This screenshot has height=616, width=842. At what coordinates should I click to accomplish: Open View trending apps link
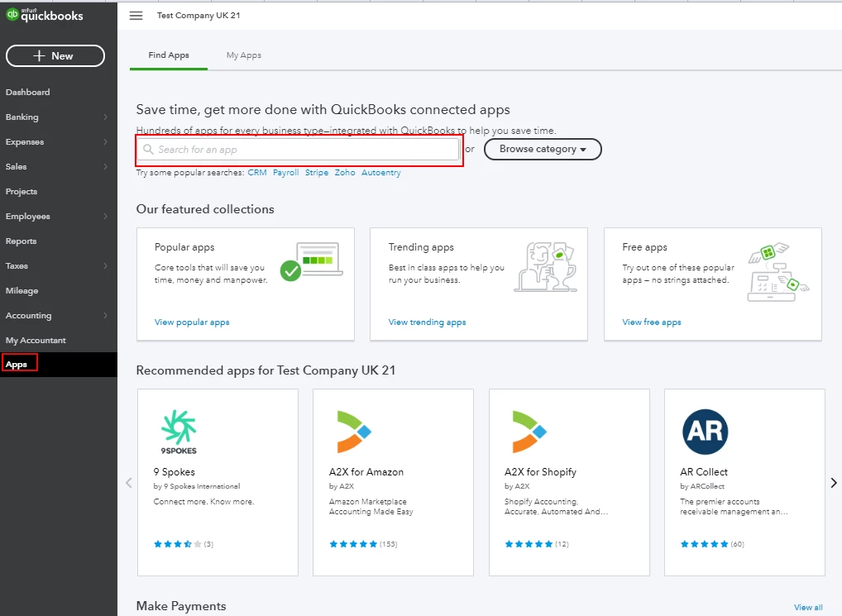click(x=428, y=322)
